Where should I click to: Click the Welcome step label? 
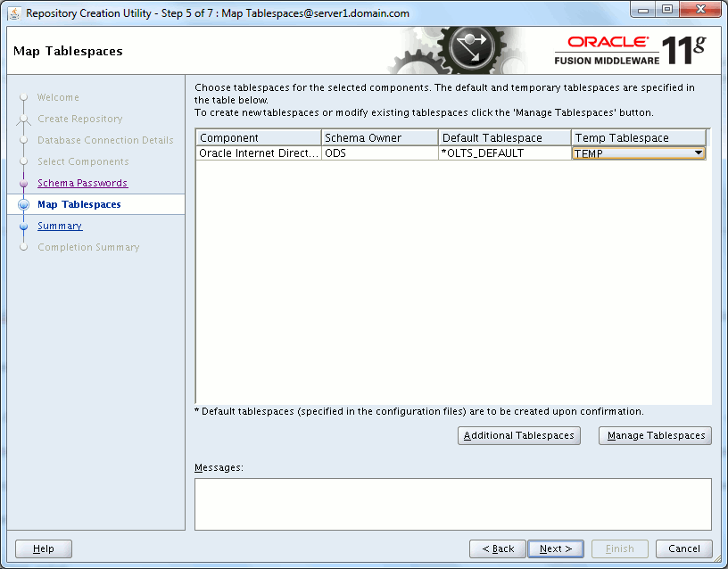[x=58, y=97]
